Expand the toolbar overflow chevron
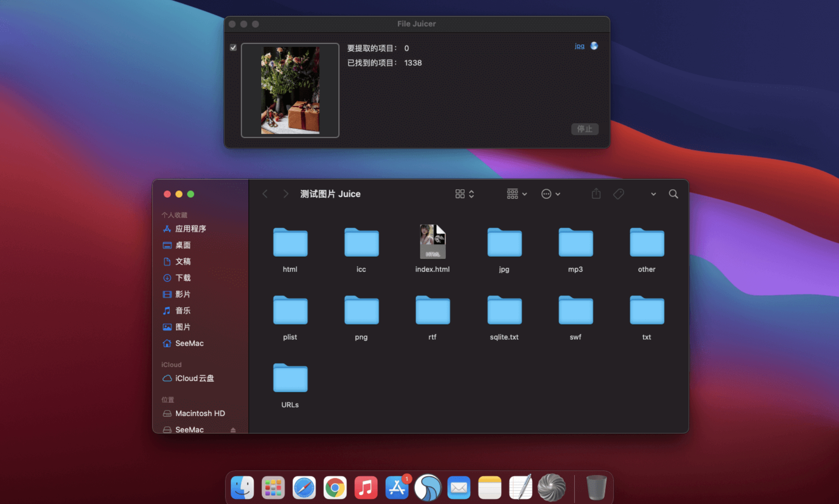 [x=653, y=194]
